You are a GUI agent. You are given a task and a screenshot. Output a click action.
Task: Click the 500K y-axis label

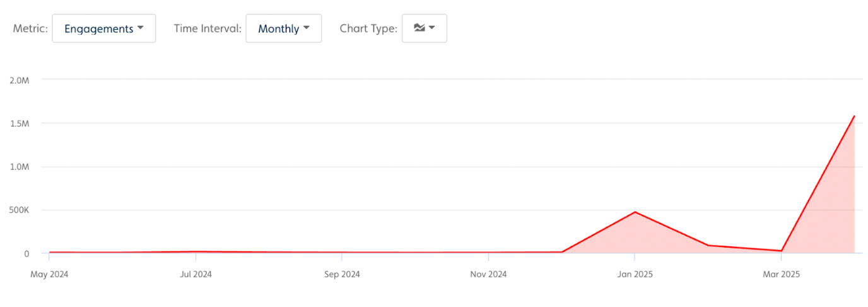(19, 210)
